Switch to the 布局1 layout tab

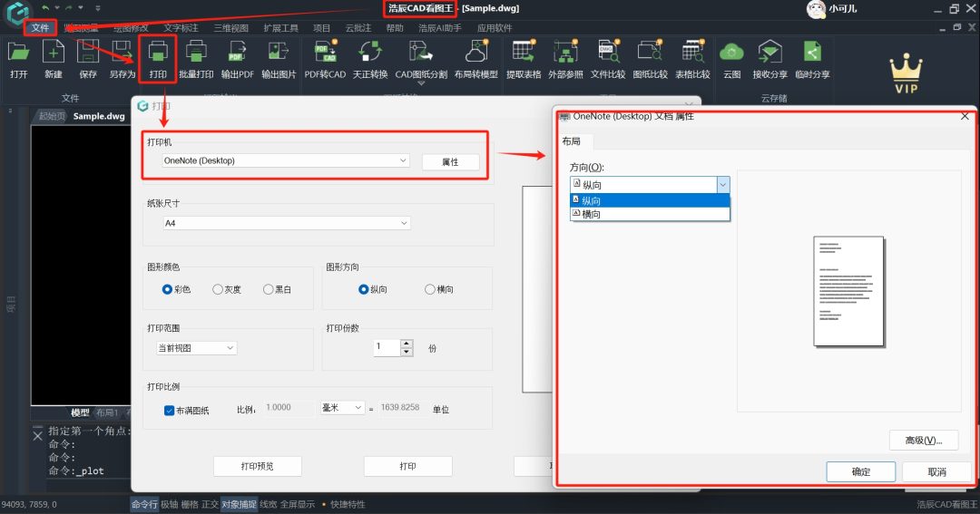[107, 412]
